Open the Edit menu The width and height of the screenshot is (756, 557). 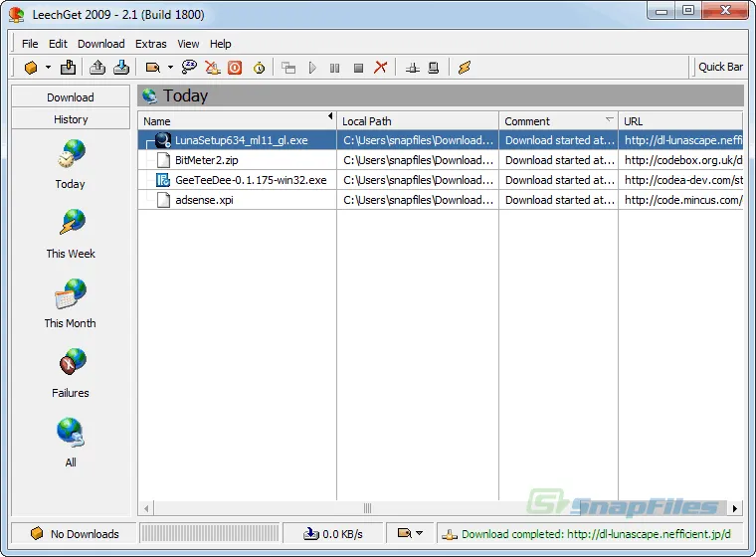click(x=58, y=44)
